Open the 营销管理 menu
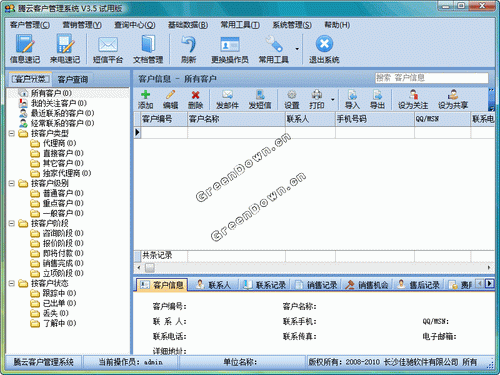Viewport: 500px width, 375px height. (82, 25)
